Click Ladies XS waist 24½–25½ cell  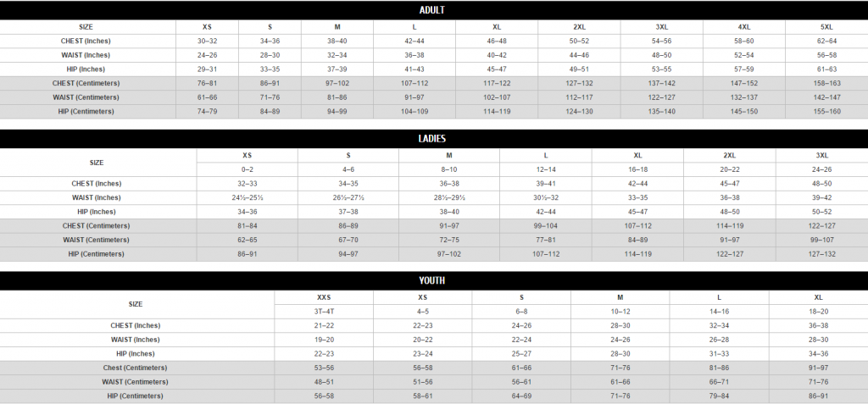247,197
